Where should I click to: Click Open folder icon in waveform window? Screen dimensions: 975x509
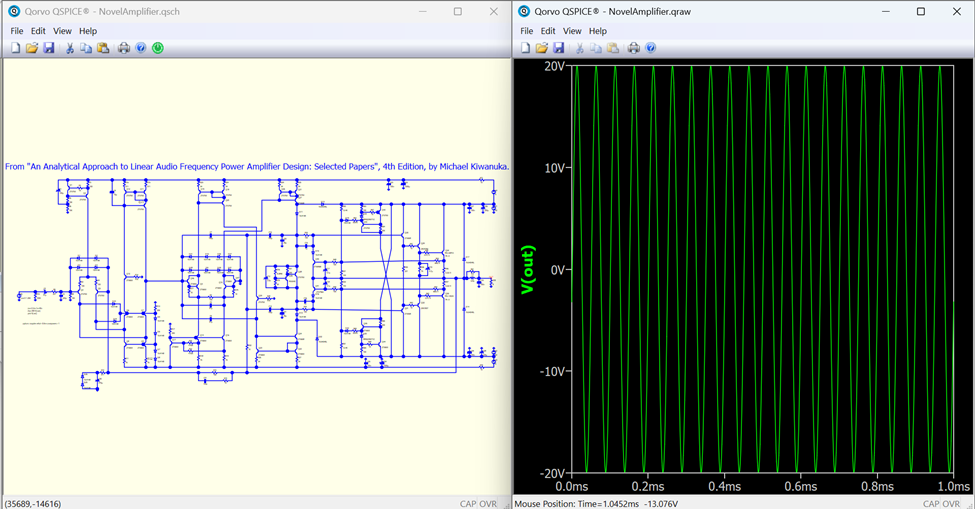tap(542, 48)
